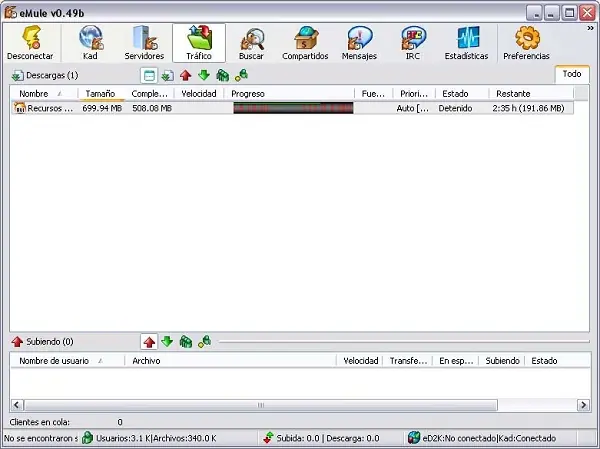
Task: Click Subida: 0.0 | Descarga: 0.0 status text
Action: (x=328, y=438)
